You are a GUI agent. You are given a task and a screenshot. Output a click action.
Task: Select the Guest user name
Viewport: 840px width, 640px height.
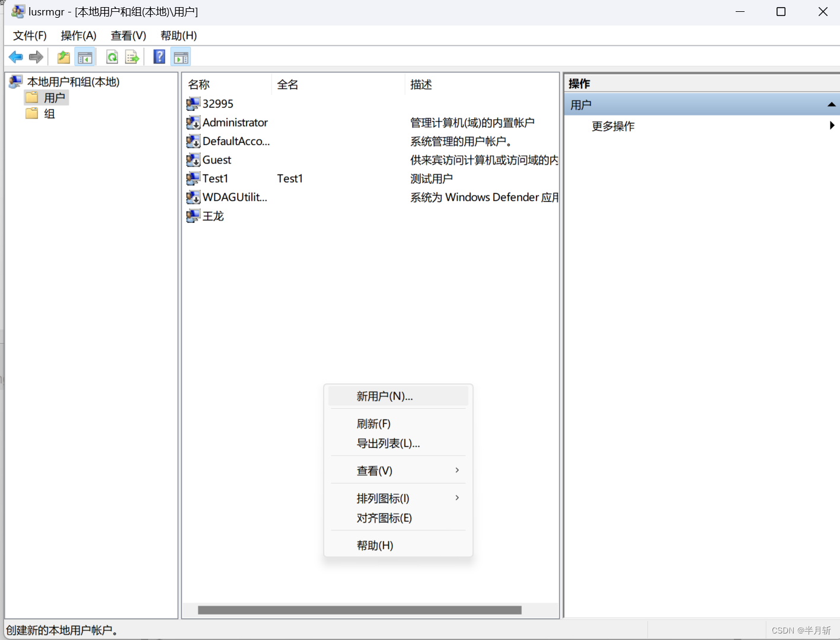(x=217, y=160)
